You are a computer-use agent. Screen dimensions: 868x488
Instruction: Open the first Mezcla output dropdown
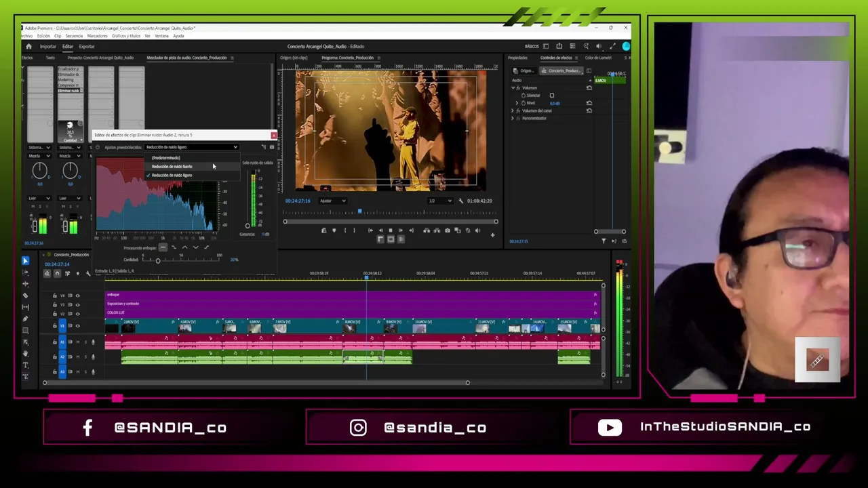(39, 156)
